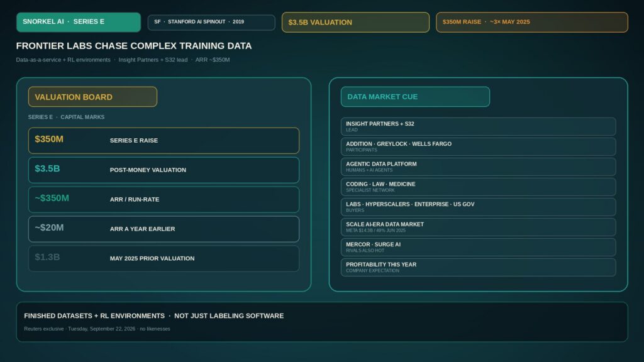Select the Coding · Law · Medicine row
Image resolution: width=644 pixels, height=362 pixels.
478,187
